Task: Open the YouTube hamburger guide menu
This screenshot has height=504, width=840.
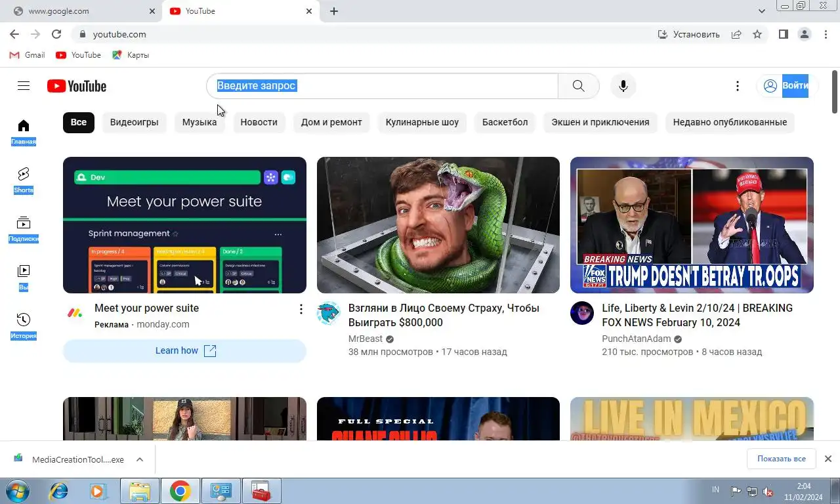Action: pyautogui.click(x=24, y=86)
